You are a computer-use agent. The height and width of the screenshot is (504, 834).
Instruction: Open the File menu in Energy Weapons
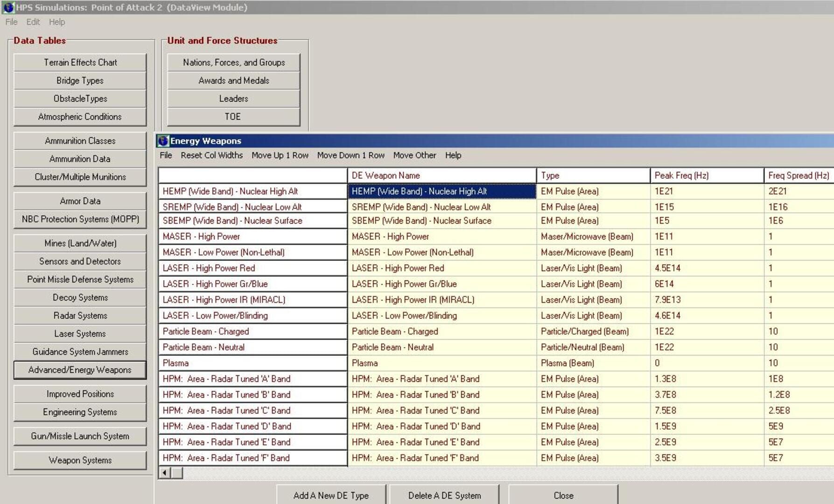[166, 155]
